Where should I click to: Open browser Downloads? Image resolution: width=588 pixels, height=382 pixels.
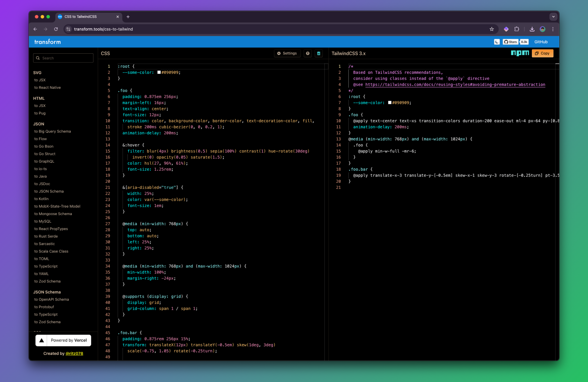(x=532, y=29)
